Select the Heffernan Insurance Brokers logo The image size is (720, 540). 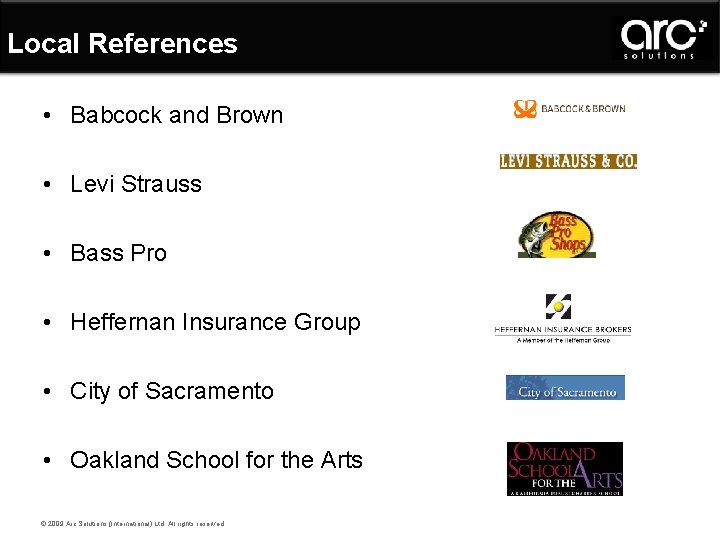[562, 320]
